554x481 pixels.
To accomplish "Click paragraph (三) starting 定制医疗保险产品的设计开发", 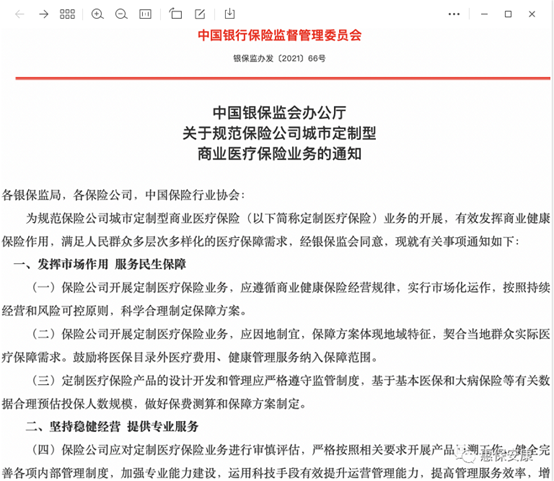I will pos(291,380).
